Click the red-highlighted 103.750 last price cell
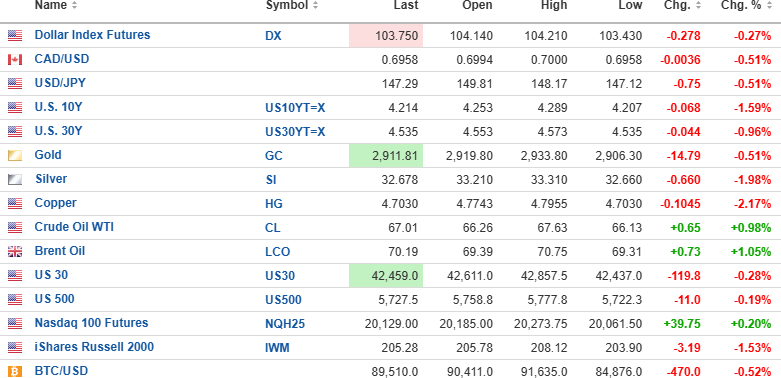 pos(386,36)
